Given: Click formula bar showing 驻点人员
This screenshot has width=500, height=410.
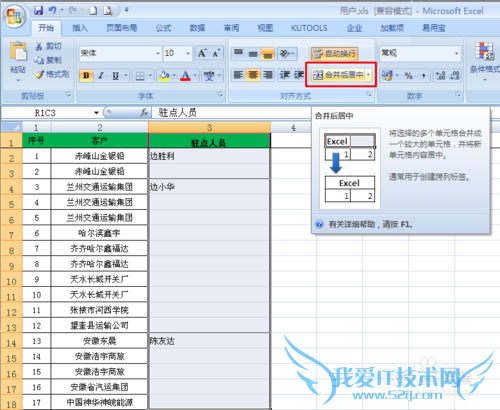Looking at the screenshot, I should (231, 113).
